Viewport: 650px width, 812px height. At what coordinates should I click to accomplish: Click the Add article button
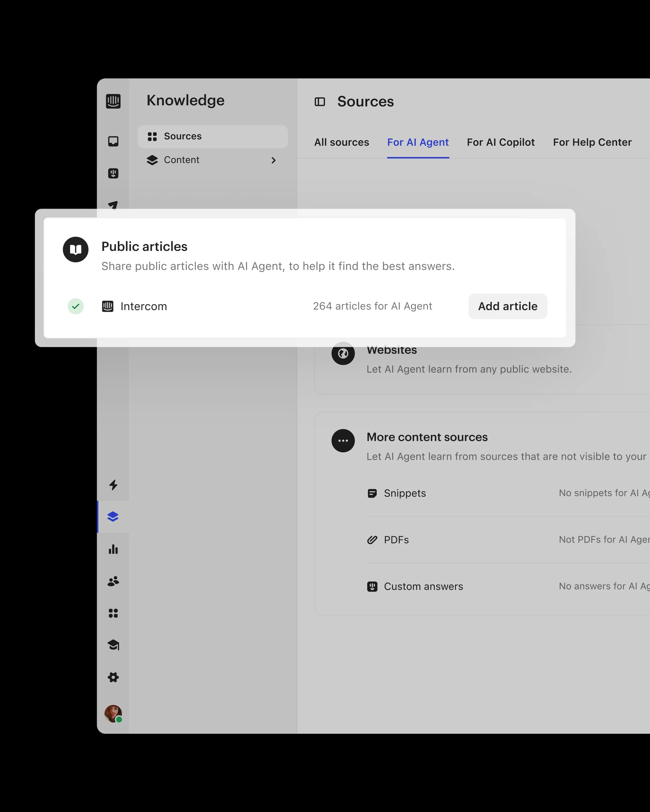(x=508, y=306)
